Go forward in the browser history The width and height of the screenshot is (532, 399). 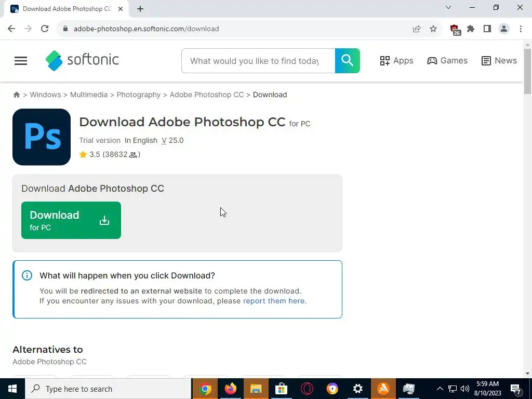(28, 29)
